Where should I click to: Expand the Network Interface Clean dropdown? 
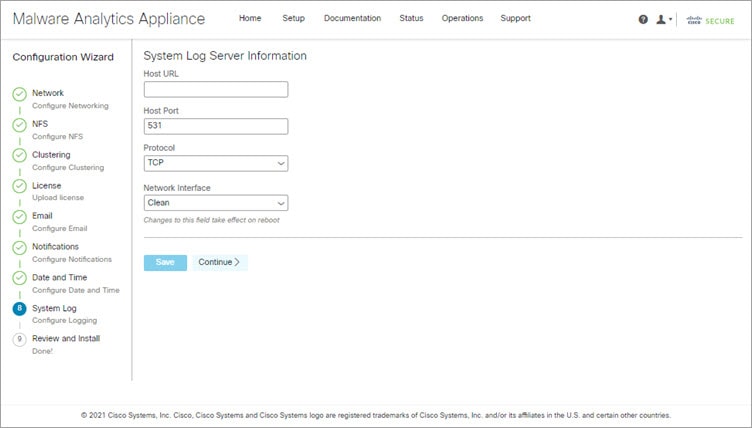tap(216, 203)
